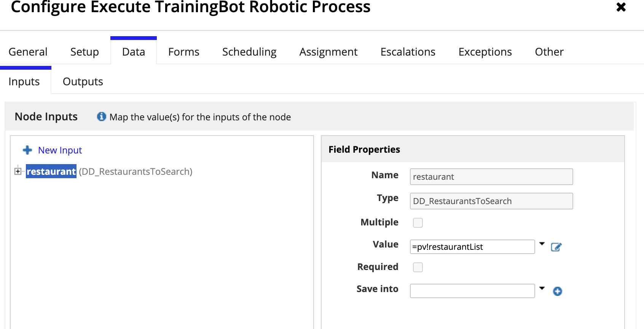The height and width of the screenshot is (329, 644).
Task: Open the Escalations tab
Action: tap(408, 52)
